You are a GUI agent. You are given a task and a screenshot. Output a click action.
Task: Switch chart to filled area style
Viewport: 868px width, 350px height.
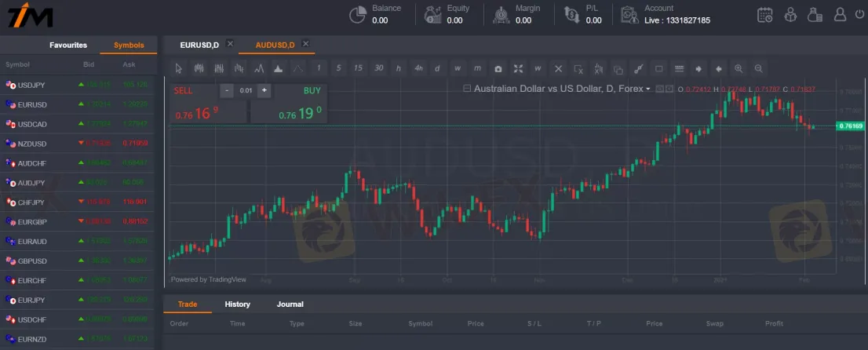click(278, 69)
